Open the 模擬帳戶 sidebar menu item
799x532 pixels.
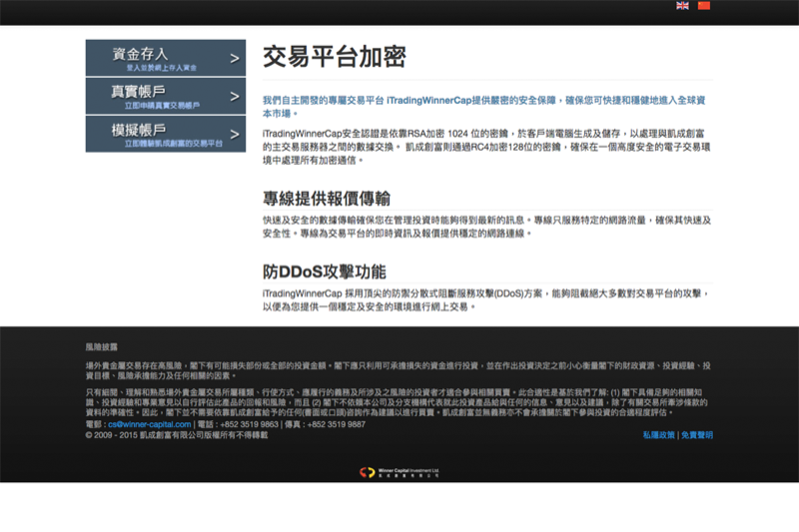click(166, 134)
